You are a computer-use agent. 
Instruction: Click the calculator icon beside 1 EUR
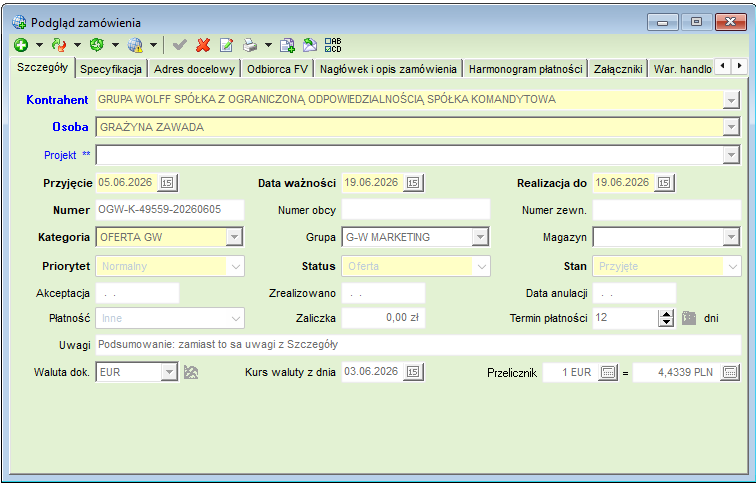tap(608, 372)
